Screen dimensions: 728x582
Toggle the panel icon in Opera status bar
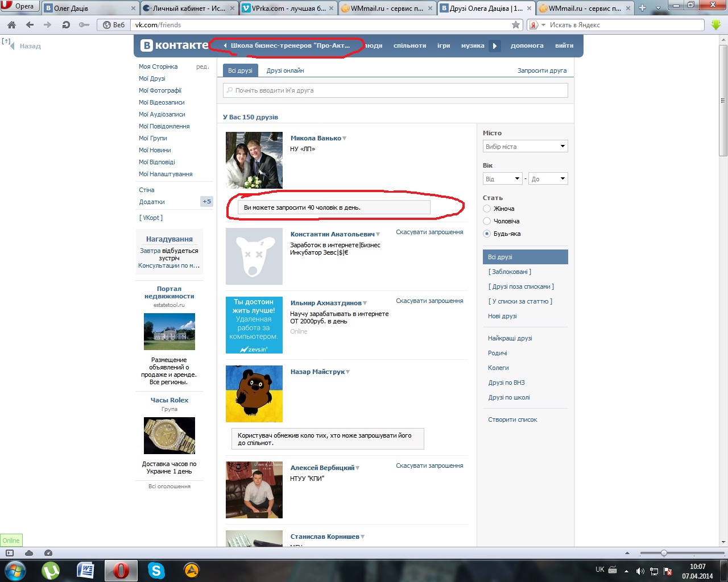coord(10,553)
